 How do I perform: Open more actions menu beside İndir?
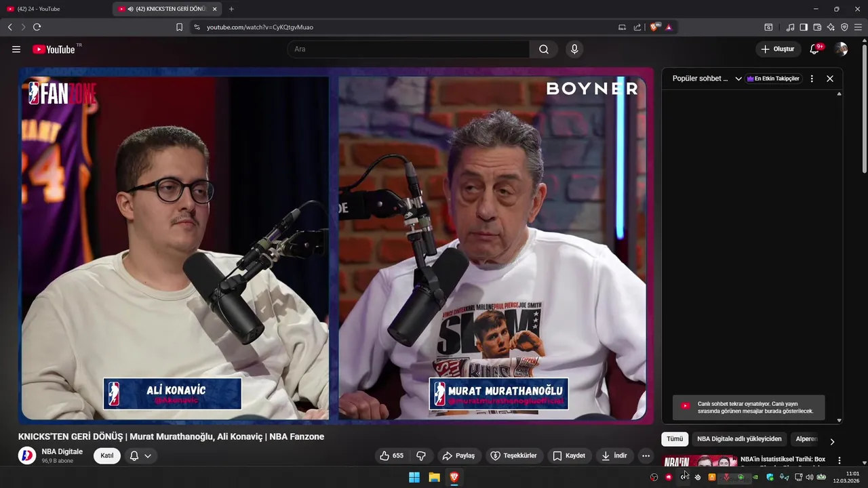[x=646, y=455]
